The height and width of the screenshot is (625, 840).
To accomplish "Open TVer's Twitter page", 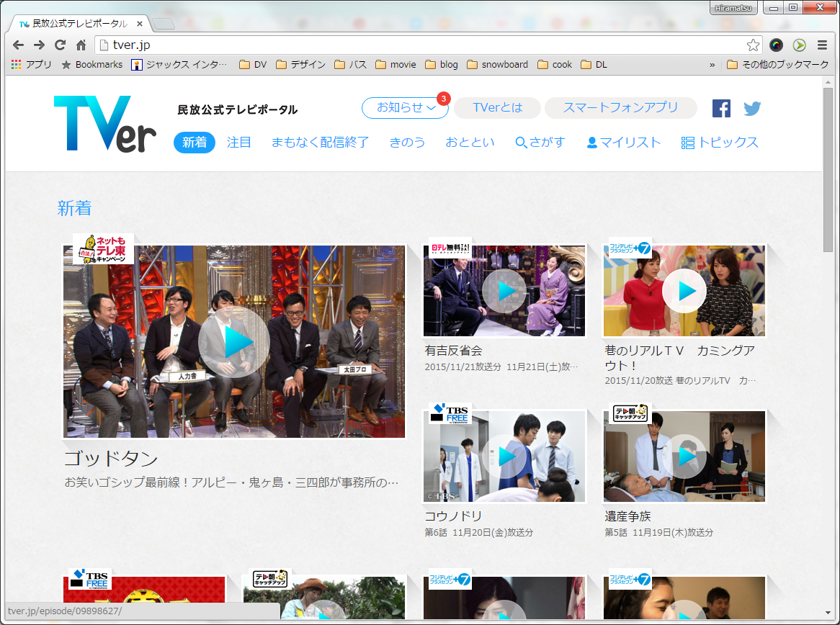I will pyautogui.click(x=752, y=108).
